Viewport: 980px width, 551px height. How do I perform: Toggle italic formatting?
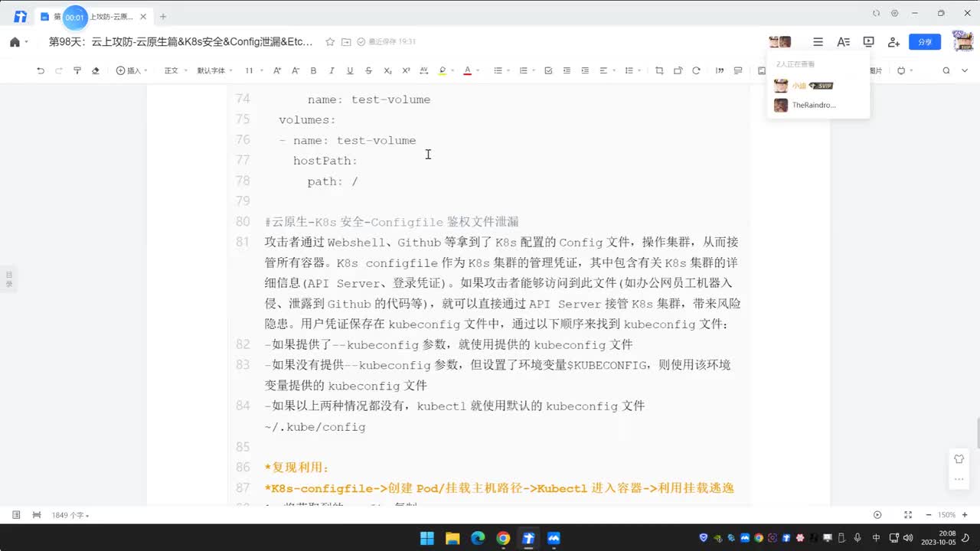pos(332,70)
